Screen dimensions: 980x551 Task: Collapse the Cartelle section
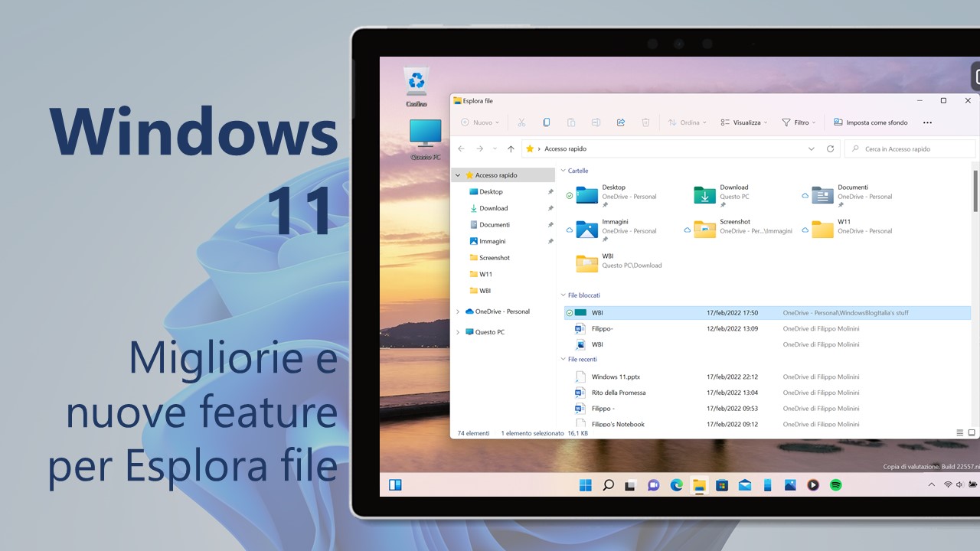pos(563,171)
